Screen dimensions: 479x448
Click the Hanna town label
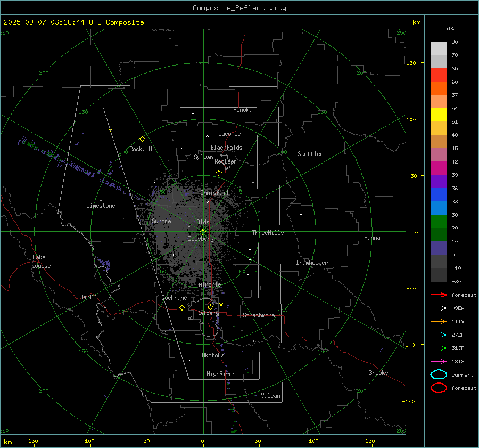point(372,238)
